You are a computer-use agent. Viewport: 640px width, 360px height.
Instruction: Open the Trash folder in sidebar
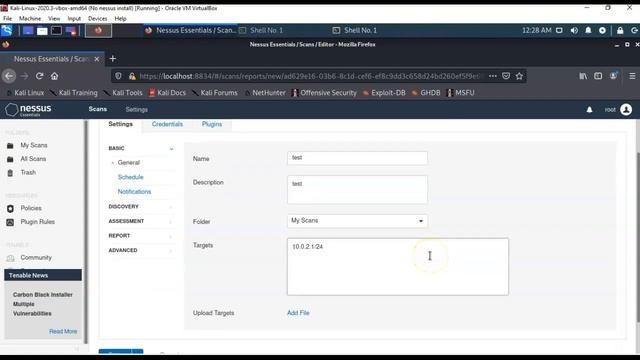[x=28, y=172]
